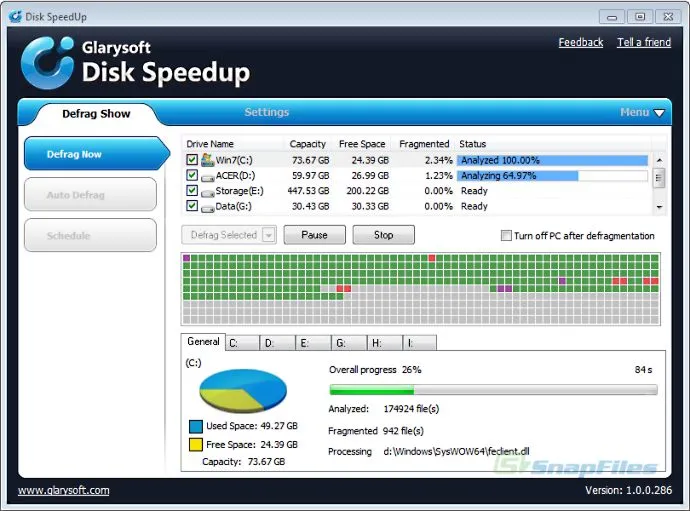This screenshot has height=511, width=690.
Task: Click the Overall progress bar
Action: click(493, 389)
